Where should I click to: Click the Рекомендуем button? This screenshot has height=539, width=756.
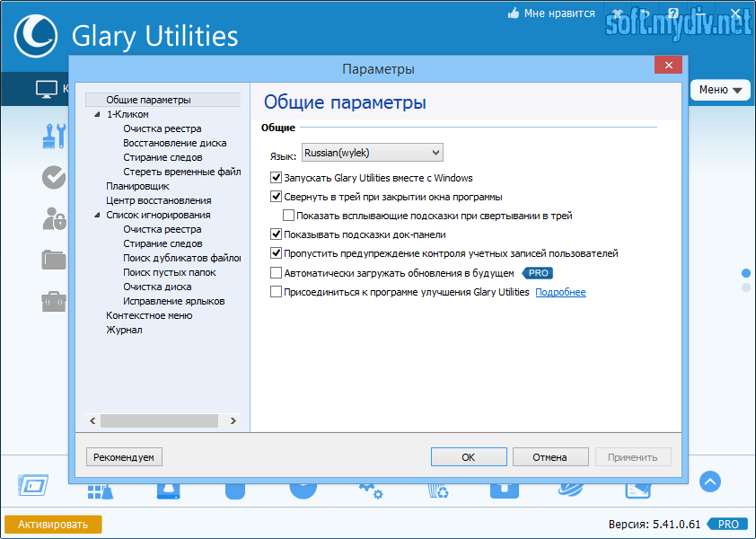(x=124, y=457)
